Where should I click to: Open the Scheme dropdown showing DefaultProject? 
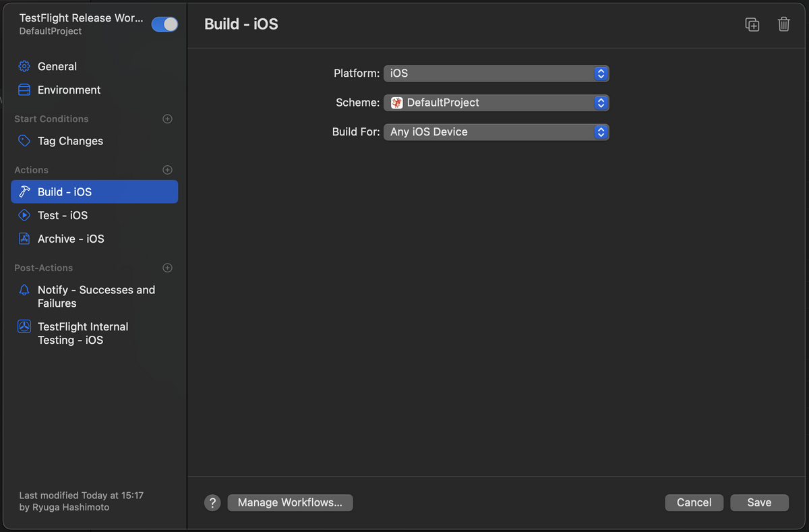tap(496, 102)
